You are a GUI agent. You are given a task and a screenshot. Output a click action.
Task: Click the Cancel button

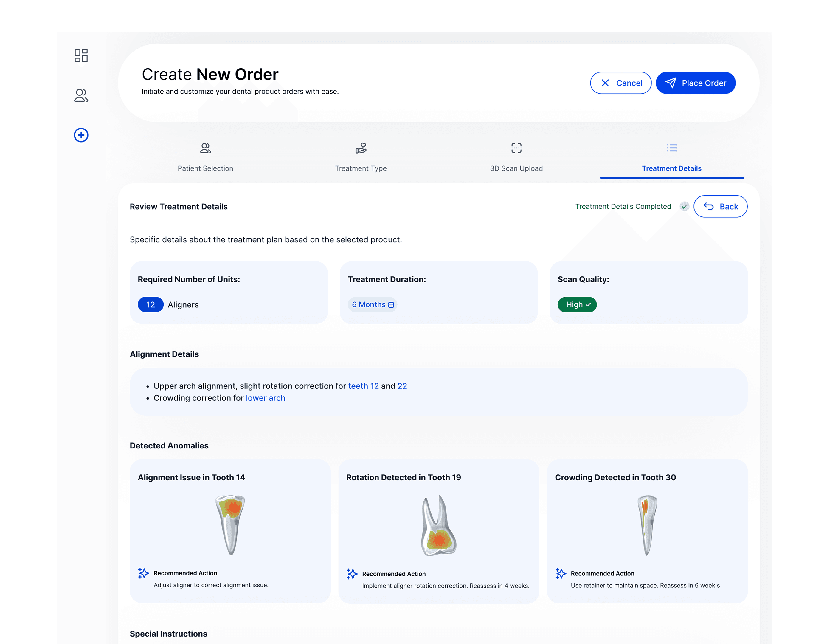pyautogui.click(x=621, y=83)
